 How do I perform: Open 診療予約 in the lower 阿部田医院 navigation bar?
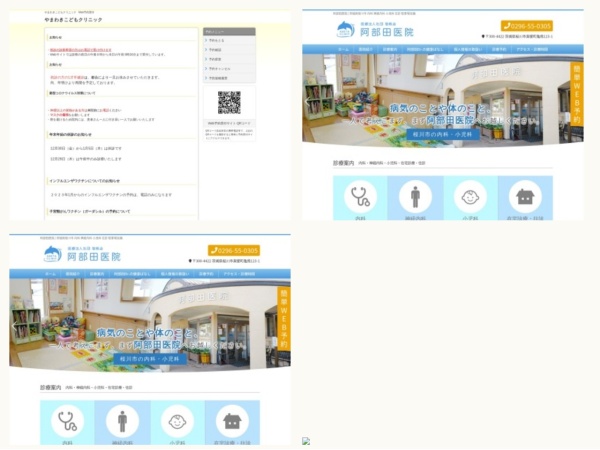206,274
